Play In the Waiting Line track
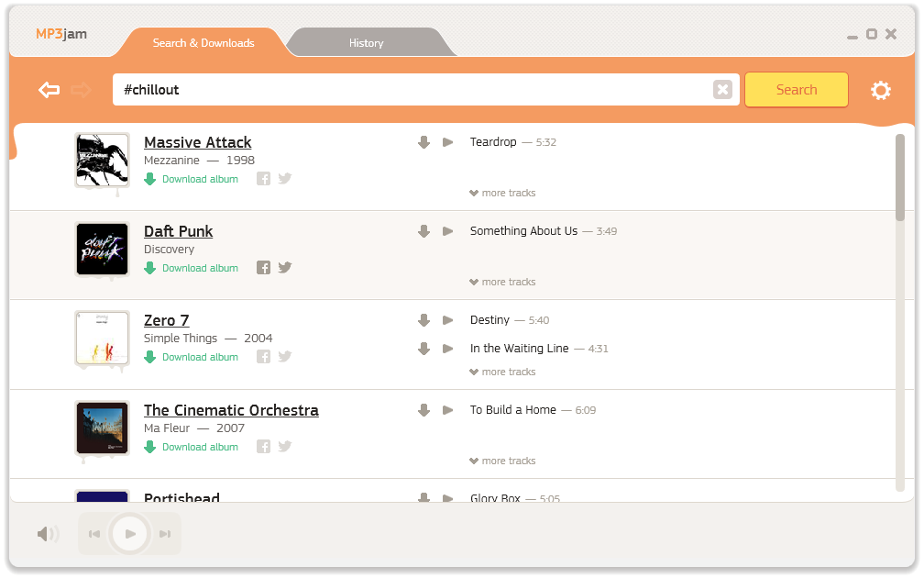The height and width of the screenshot is (578, 924). pos(448,349)
